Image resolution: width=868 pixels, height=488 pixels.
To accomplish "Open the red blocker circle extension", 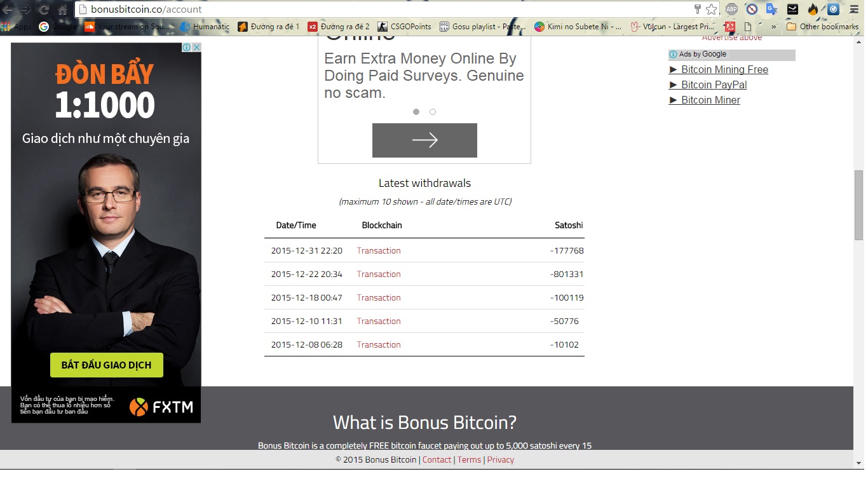I will [752, 10].
